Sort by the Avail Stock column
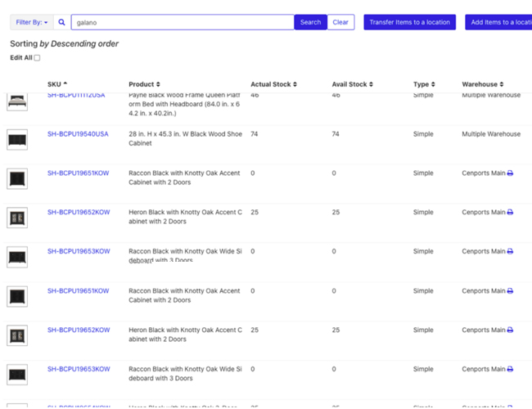 pos(352,84)
